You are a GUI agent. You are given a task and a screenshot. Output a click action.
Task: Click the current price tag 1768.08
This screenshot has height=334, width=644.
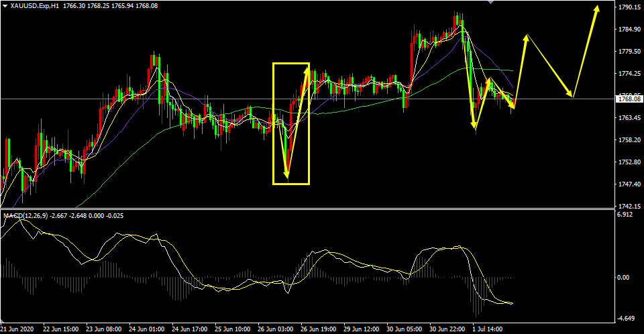click(629, 99)
